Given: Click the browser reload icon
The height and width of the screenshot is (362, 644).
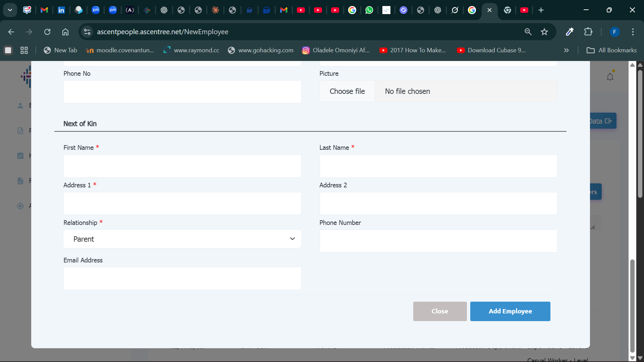Looking at the screenshot, I should click(x=47, y=32).
